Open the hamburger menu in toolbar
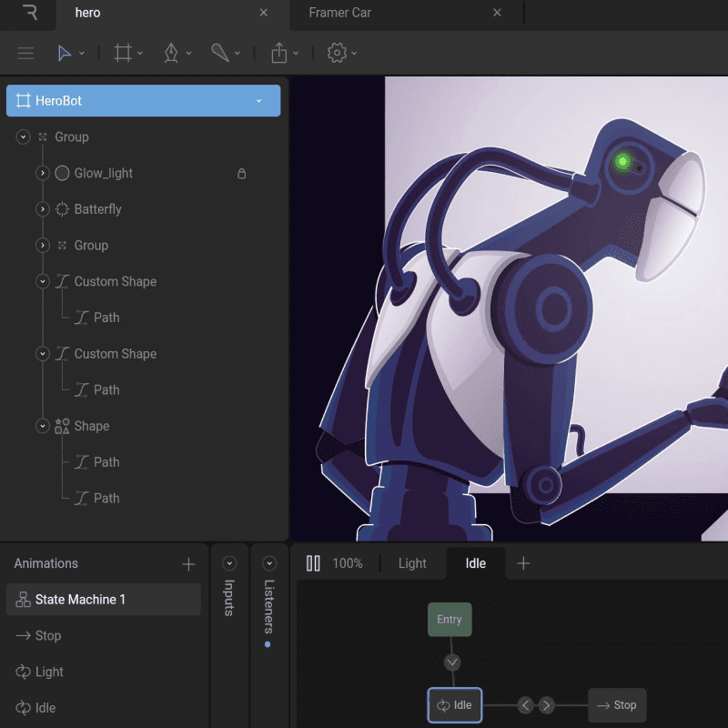Image resolution: width=728 pixels, height=728 pixels. click(25, 54)
